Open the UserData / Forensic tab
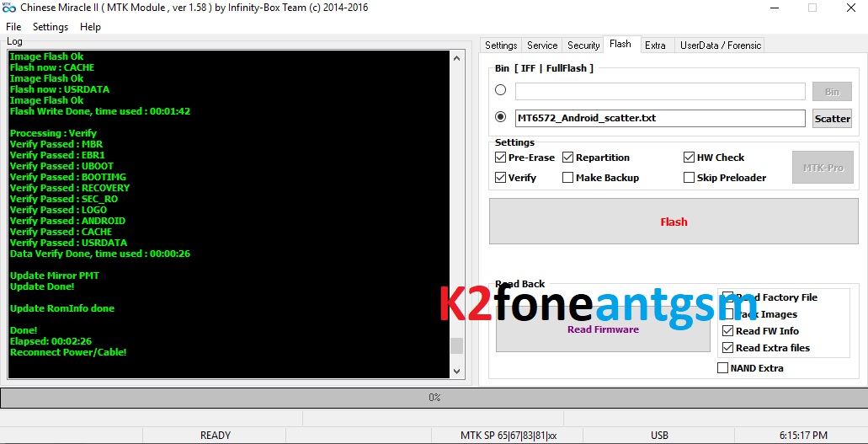Screen dimensions: 868x444 coord(720,45)
